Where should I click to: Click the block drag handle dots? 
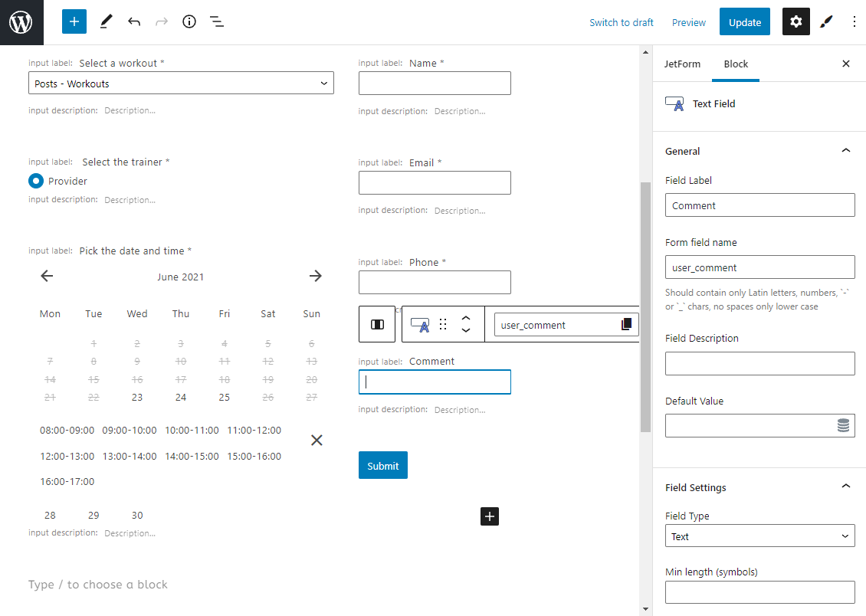coord(443,324)
